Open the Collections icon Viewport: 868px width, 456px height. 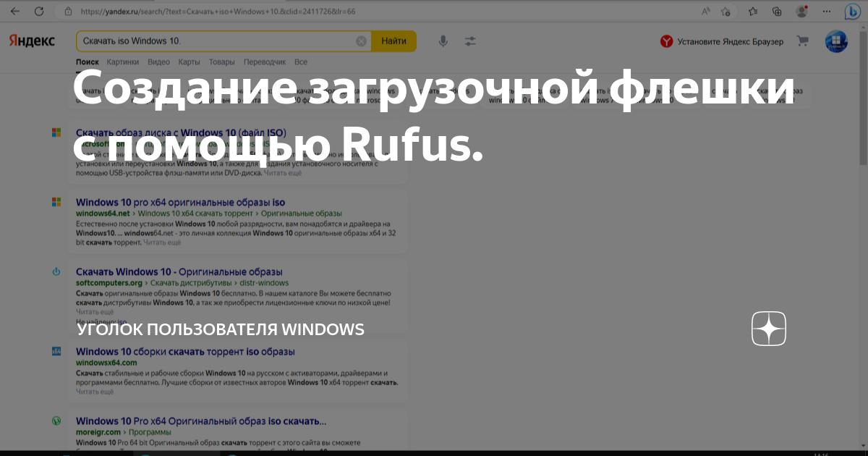777,12
